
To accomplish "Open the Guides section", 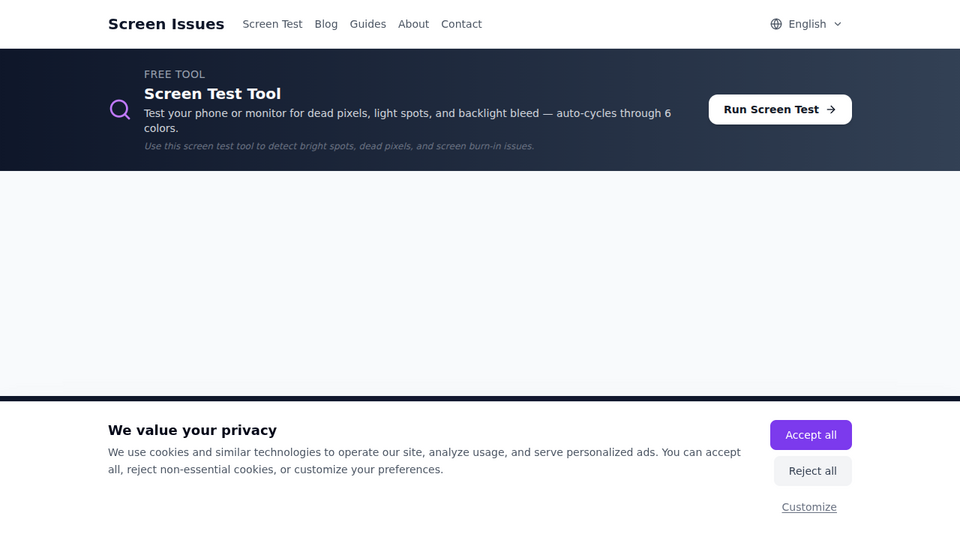I will (368, 24).
